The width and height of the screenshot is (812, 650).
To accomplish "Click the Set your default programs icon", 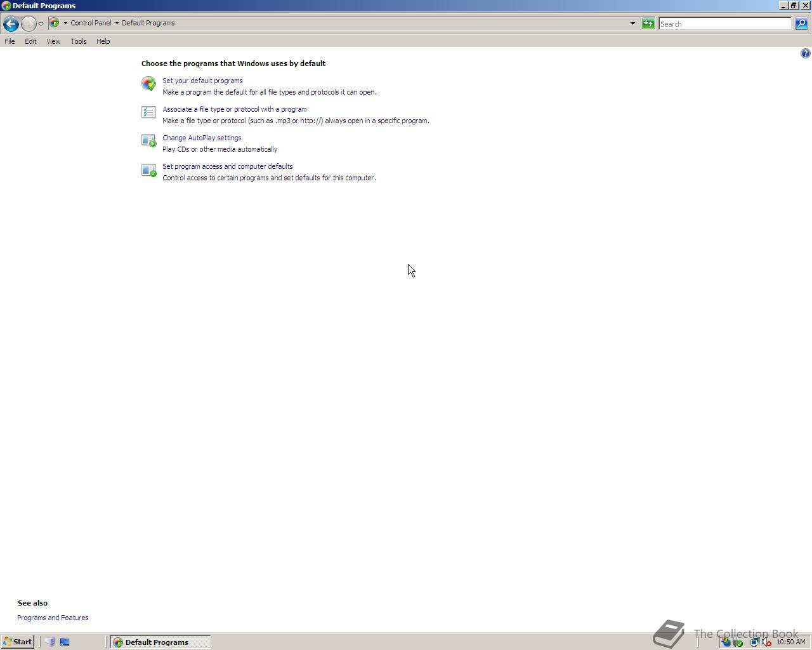I will point(148,83).
